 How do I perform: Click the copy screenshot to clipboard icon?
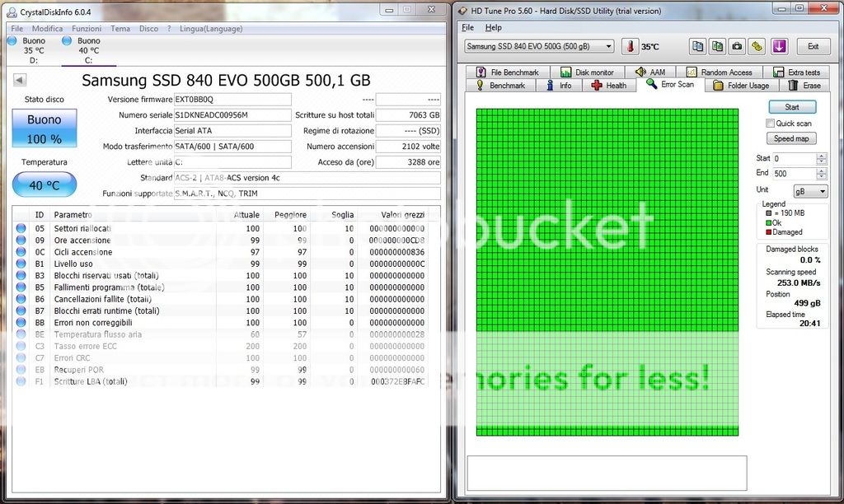click(x=718, y=46)
